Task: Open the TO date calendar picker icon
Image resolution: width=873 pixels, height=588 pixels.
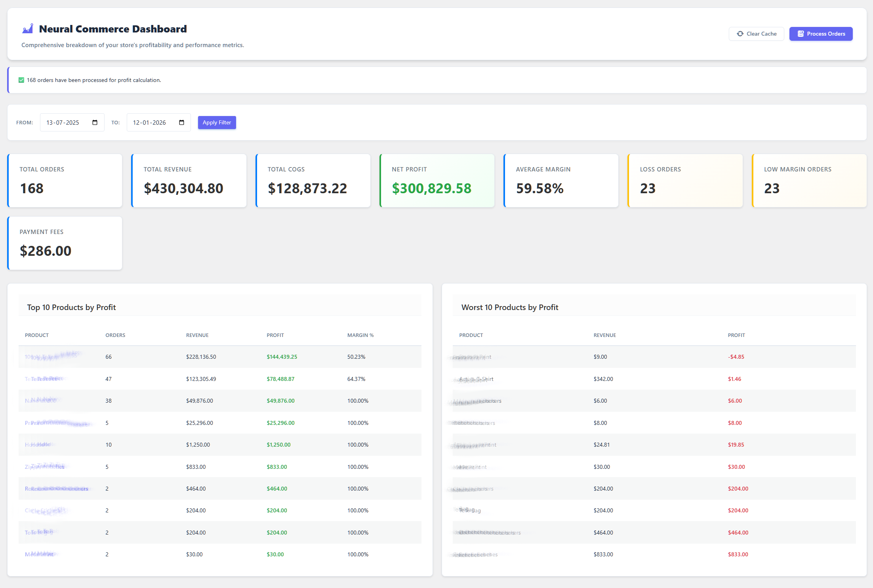Action: click(x=181, y=123)
